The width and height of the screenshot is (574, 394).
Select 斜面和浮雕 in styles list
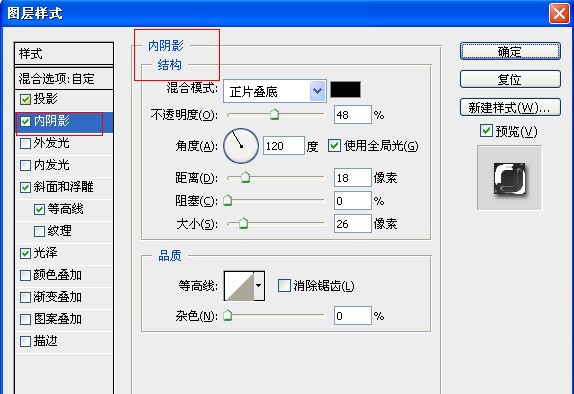tap(64, 187)
